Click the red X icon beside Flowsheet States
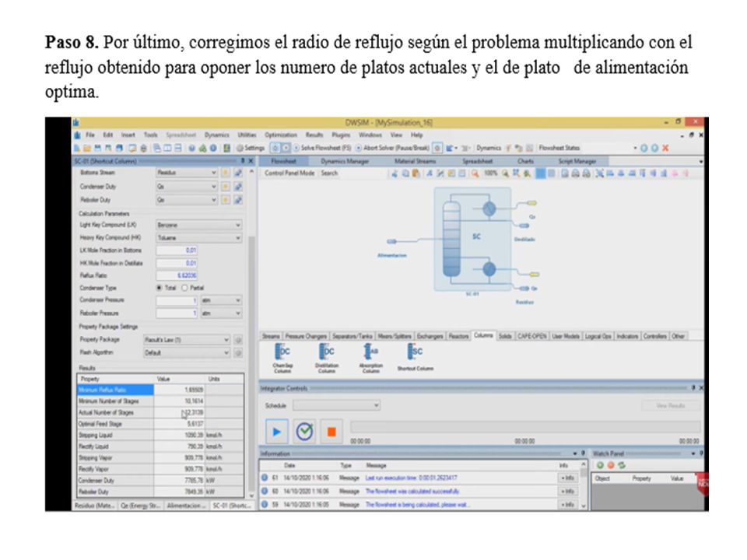 pyautogui.click(x=665, y=148)
